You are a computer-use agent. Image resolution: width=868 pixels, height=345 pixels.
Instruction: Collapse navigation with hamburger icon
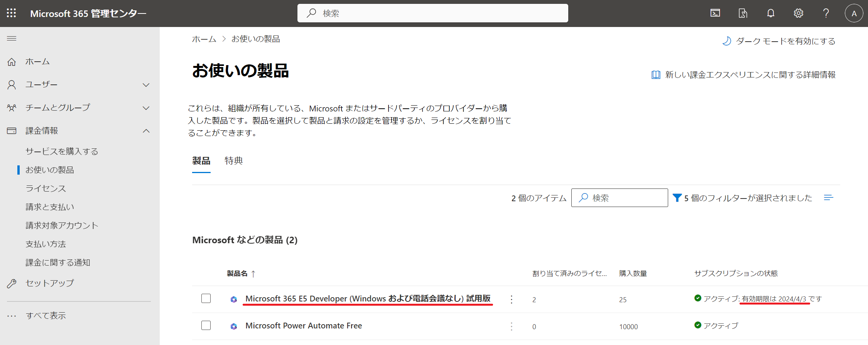(x=12, y=38)
